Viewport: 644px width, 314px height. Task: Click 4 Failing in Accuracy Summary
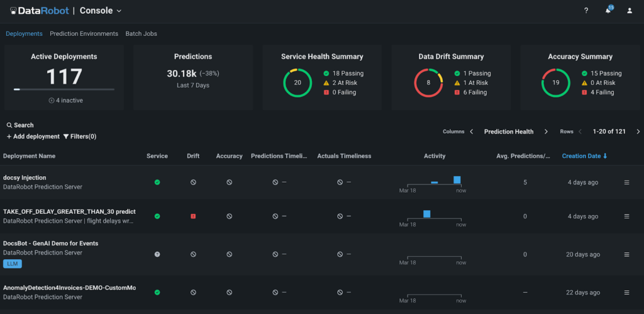tap(598, 93)
